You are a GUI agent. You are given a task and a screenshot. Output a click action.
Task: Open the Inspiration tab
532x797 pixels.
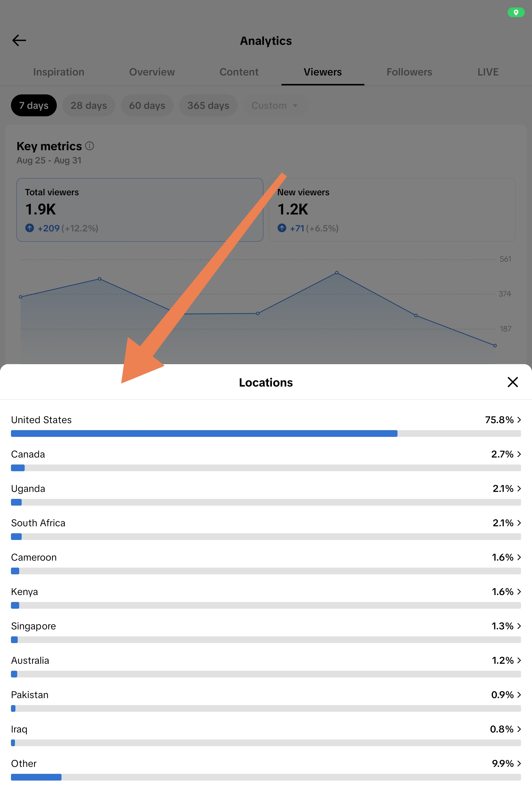[x=59, y=72]
